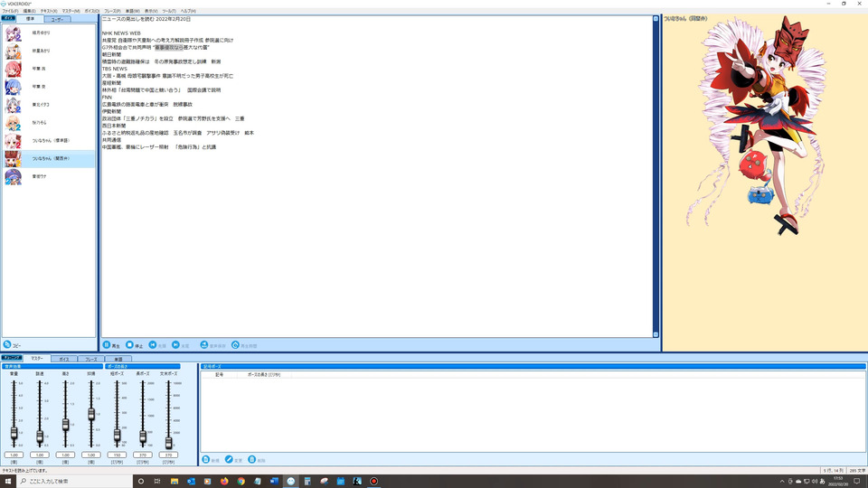This screenshot has width=868, height=488.
Task: Click the 音量 volume slider handle
Action: pyautogui.click(x=14, y=433)
